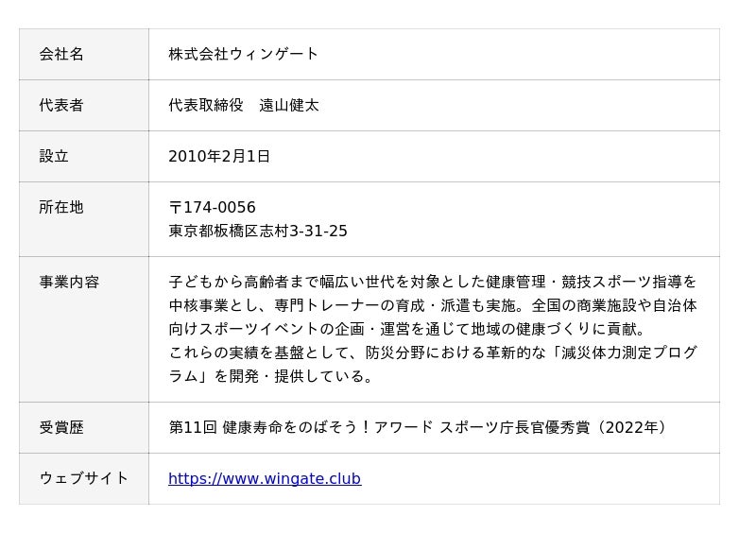Open the https://www.wingate.club website link
756x533 pixels.
click(x=265, y=479)
